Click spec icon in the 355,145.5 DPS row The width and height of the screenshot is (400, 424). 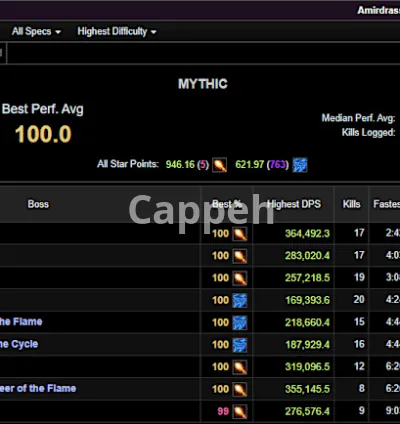pyautogui.click(x=240, y=389)
